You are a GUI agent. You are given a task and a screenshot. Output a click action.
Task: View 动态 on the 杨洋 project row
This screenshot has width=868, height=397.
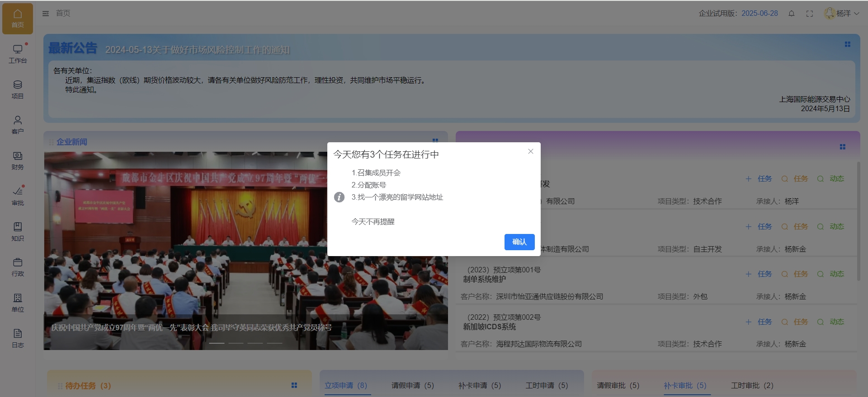tap(831, 179)
